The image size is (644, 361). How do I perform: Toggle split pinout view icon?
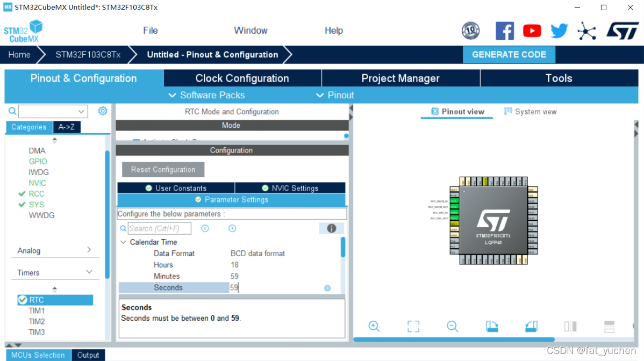click(570, 326)
